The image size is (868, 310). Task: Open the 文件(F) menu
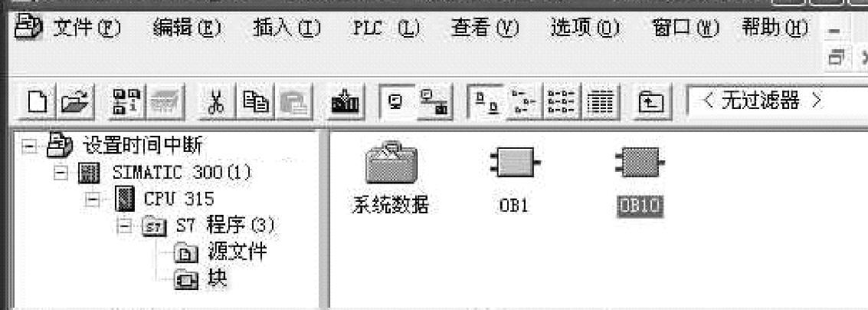point(86,28)
